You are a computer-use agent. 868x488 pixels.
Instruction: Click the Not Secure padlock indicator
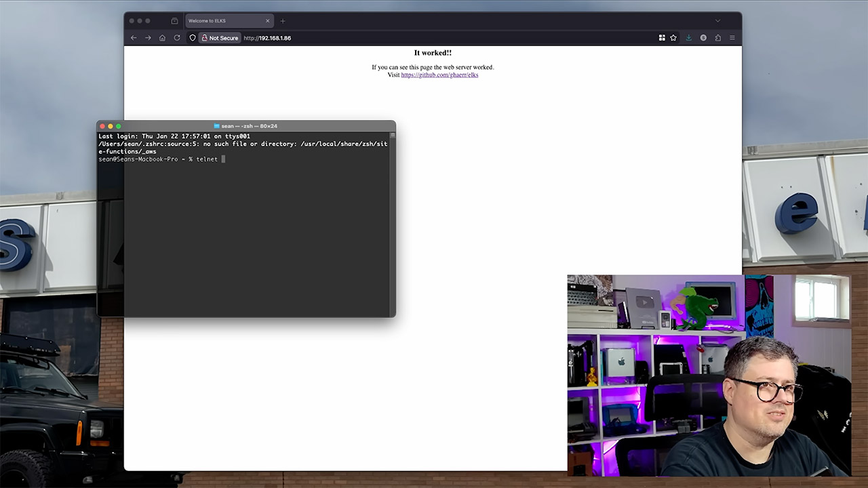coord(218,38)
